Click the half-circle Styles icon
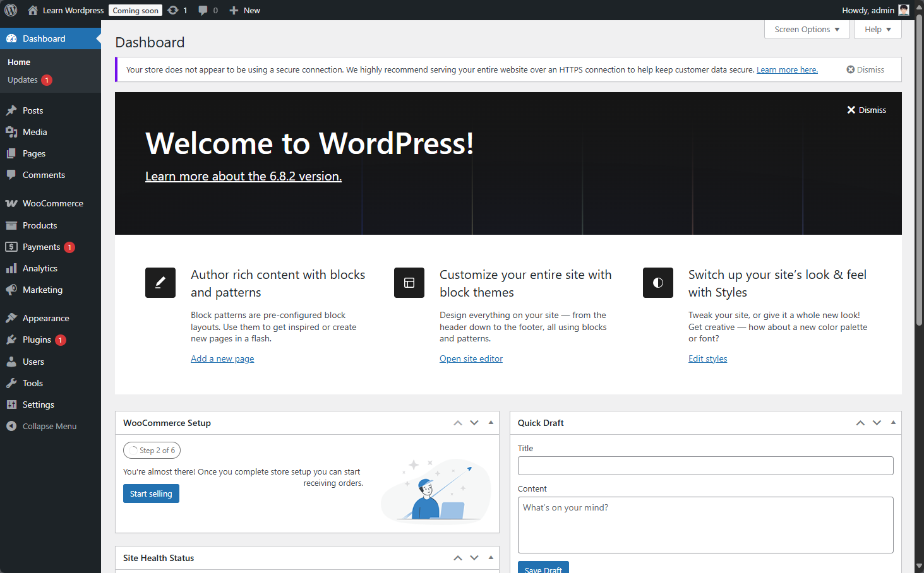The width and height of the screenshot is (924, 573). (658, 283)
